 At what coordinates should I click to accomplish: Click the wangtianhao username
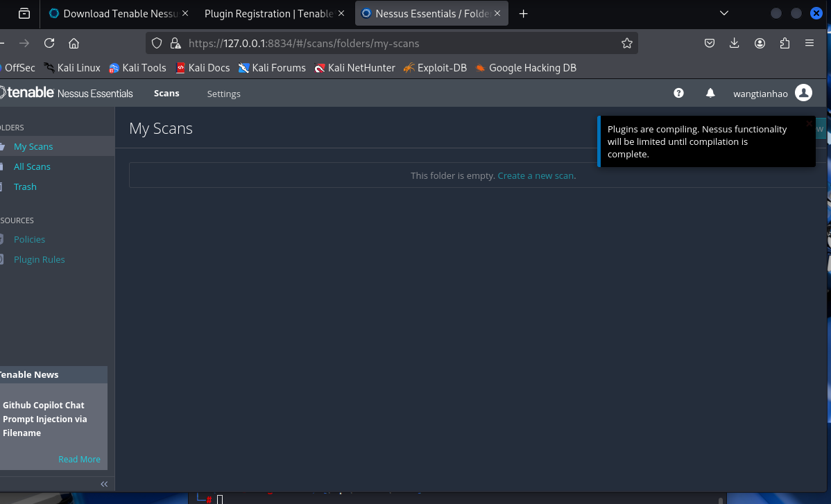[x=760, y=94]
